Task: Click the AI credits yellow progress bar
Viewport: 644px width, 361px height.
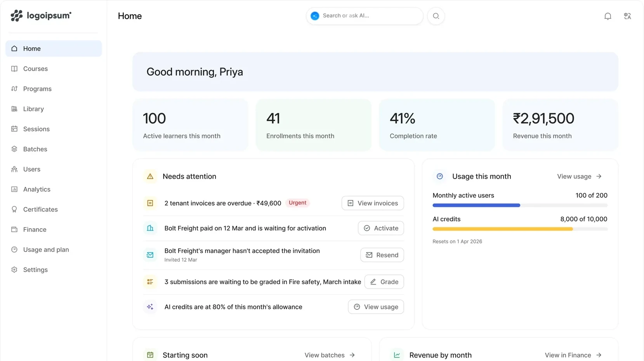Action: [x=520, y=229]
